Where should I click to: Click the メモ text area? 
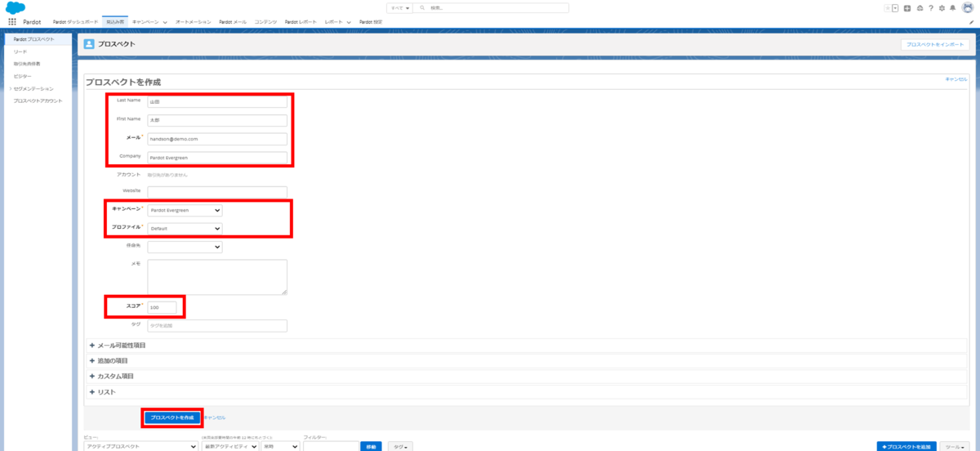217,277
